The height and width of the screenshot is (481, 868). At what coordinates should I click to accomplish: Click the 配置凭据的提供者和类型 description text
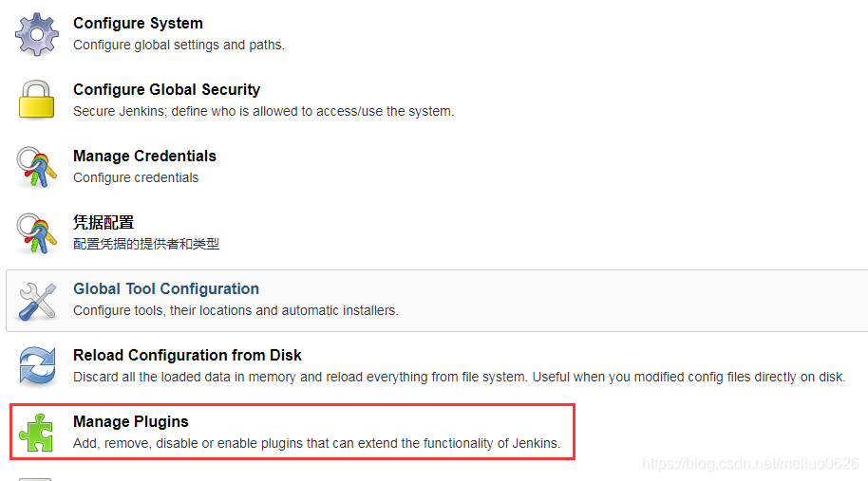146,244
